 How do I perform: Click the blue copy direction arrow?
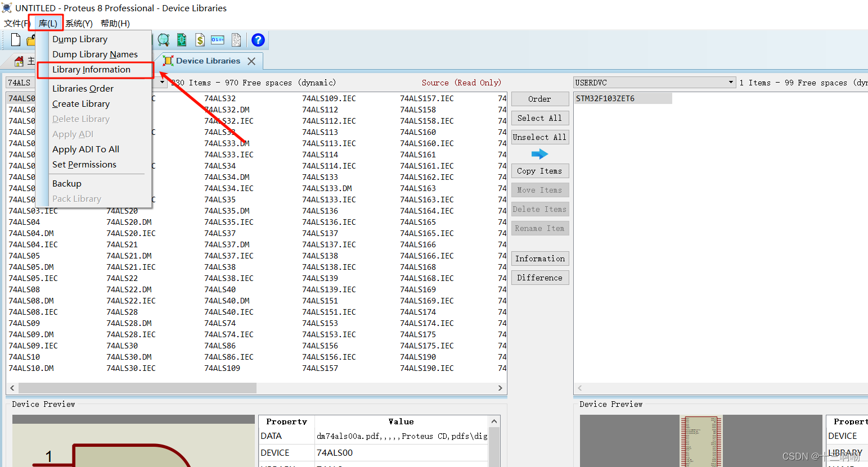click(539, 154)
